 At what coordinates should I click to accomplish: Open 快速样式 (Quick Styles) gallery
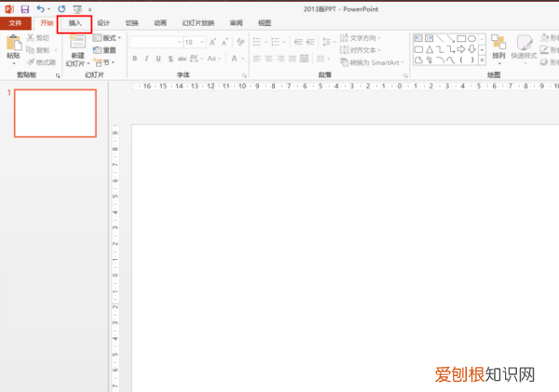point(524,48)
